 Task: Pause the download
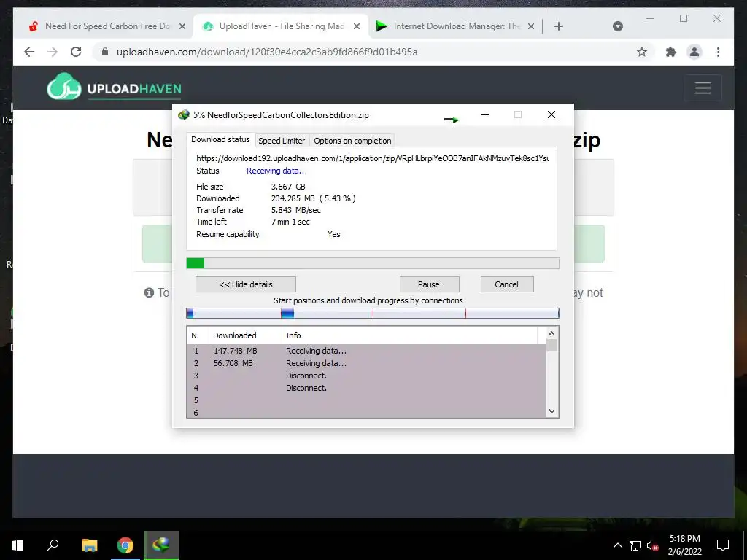[x=429, y=284]
